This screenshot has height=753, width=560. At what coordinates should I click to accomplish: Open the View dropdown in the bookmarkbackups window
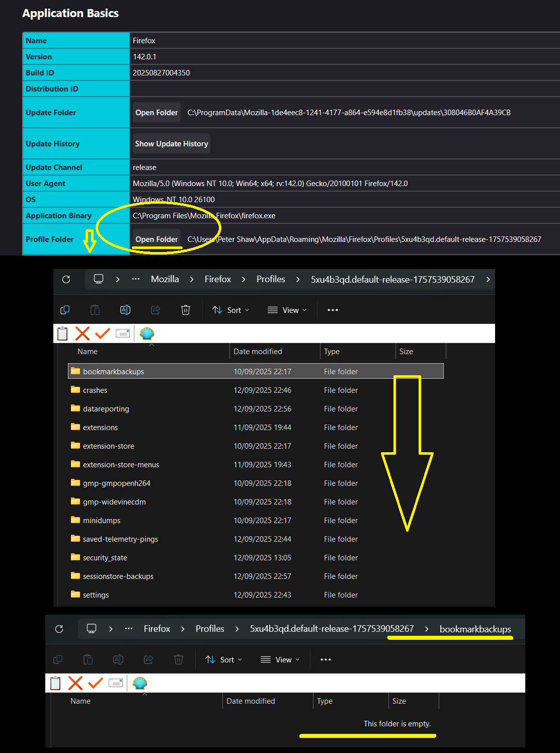280,659
